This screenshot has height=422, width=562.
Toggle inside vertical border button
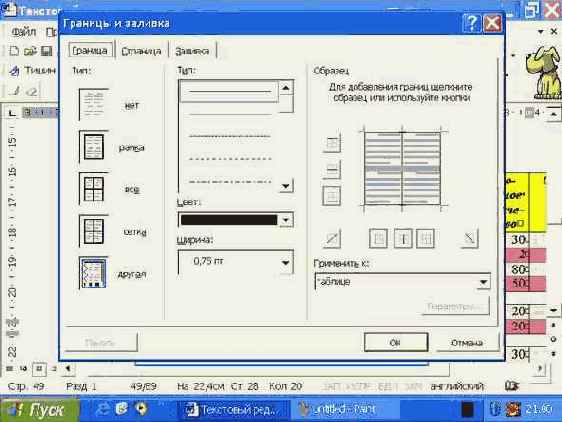(x=403, y=238)
